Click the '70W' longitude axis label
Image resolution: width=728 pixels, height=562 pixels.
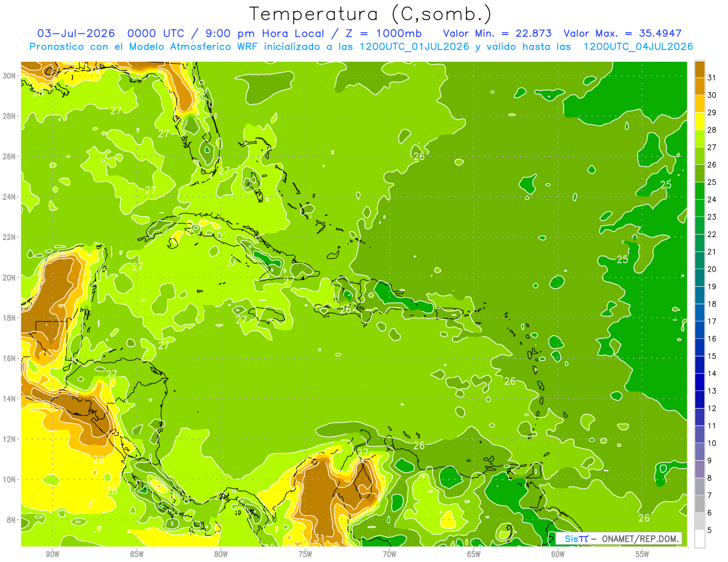click(x=389, y=554)
